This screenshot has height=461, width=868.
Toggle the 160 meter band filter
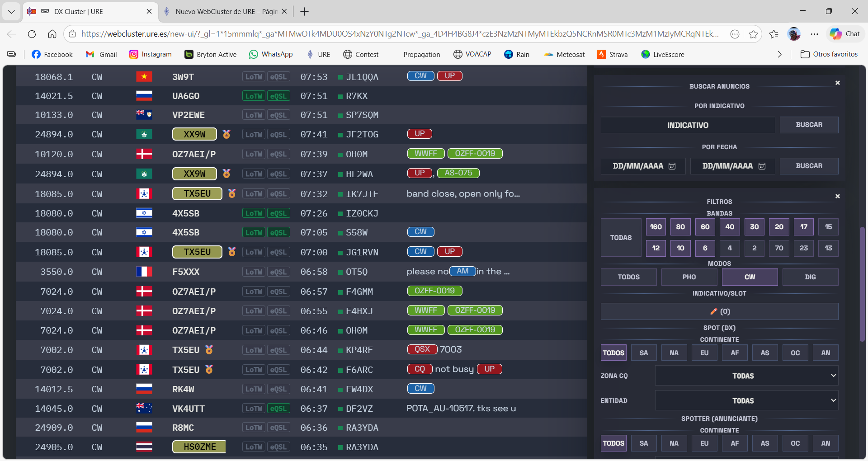[656, 227]
